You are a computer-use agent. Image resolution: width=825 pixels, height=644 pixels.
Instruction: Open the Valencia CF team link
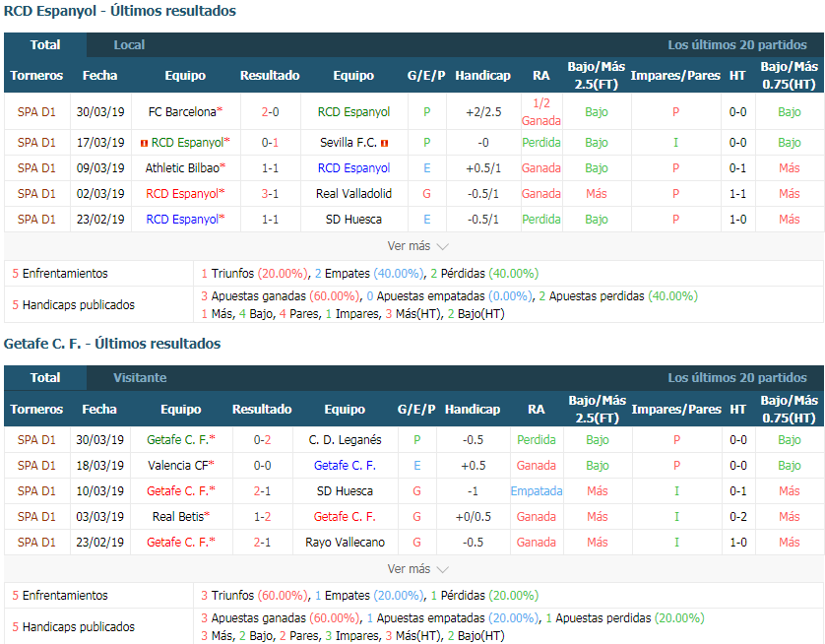click(178, 466)
